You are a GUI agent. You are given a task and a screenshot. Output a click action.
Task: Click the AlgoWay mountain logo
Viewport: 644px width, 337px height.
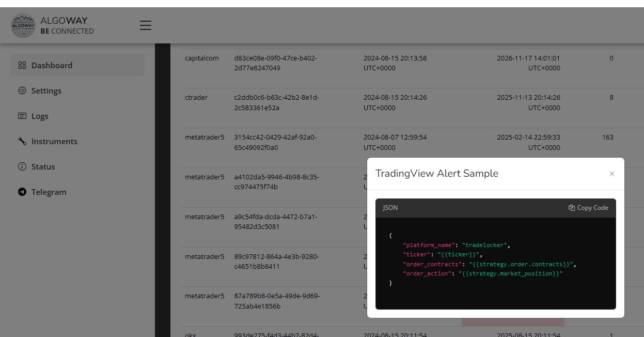(x=23, y=25)
